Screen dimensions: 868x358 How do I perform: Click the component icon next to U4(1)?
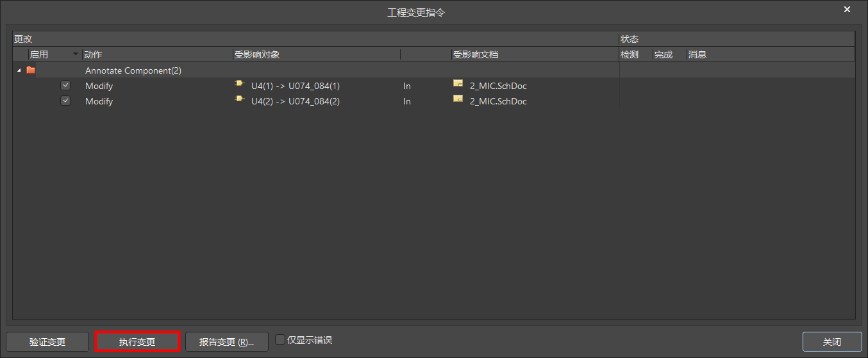pos(240,84)
